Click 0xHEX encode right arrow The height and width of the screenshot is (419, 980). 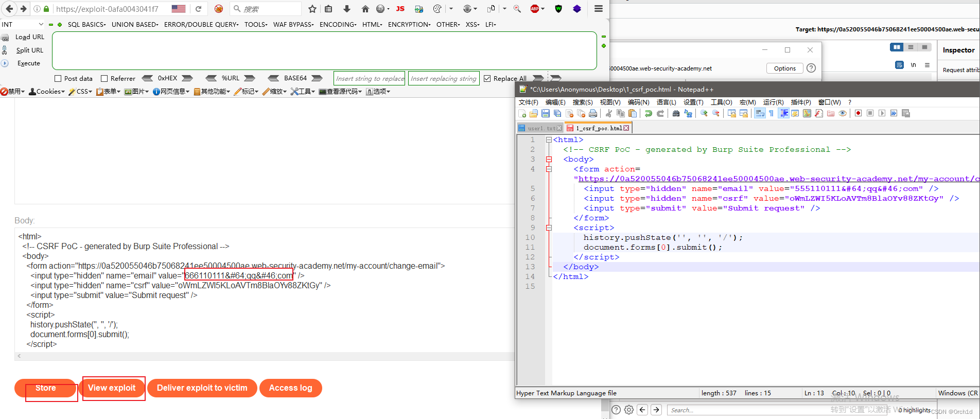coord(187,78)
